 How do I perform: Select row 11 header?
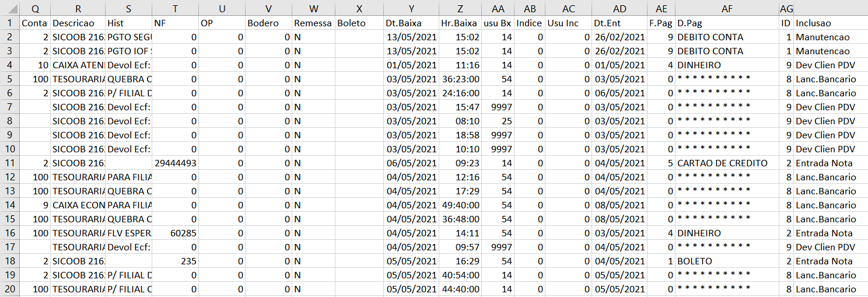click(9, 163)
